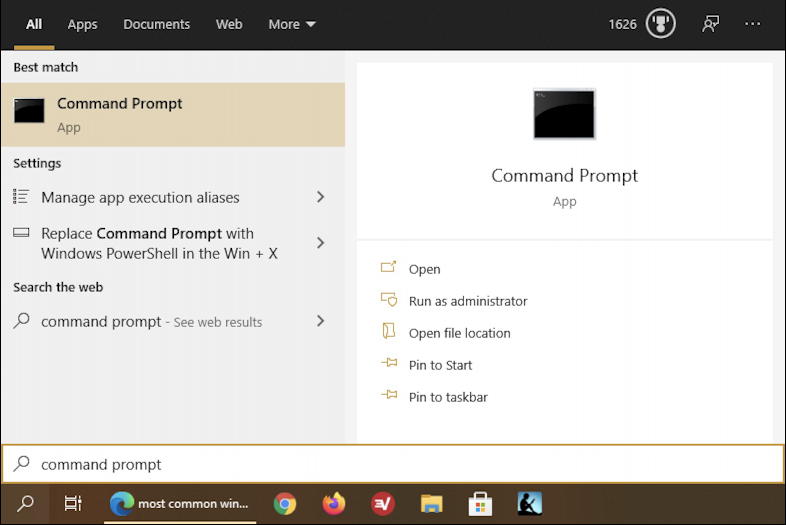Viewport: 786px width, 525px height.
Task: Click Open in the actions list
Action: click(424, 269)
